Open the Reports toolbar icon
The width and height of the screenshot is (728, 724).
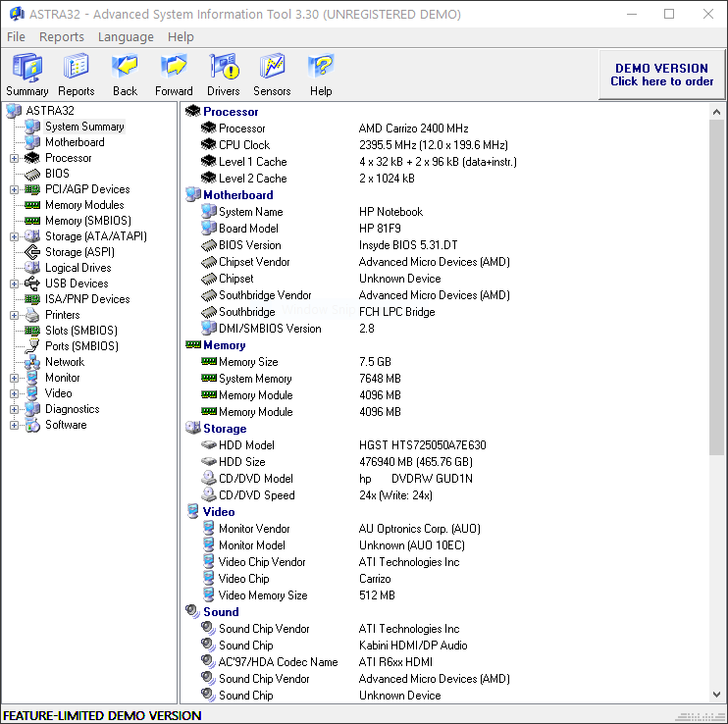(76, 68)
